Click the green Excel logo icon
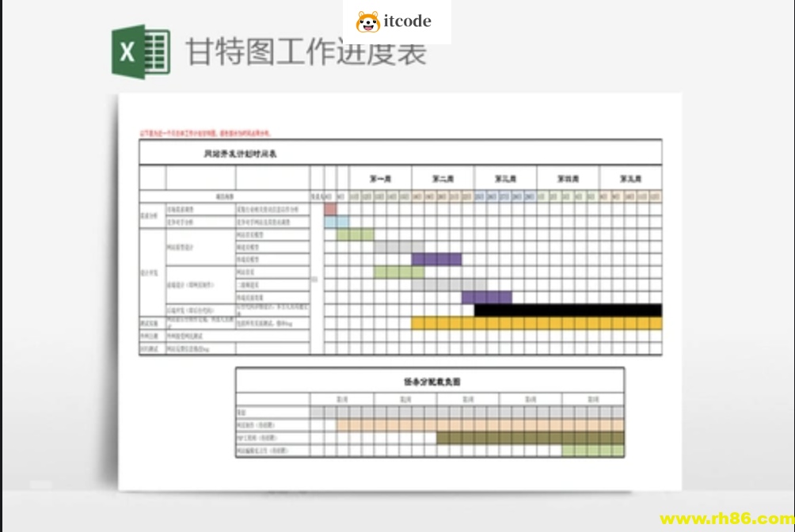 pyautogui.click(x=141, y=52)
